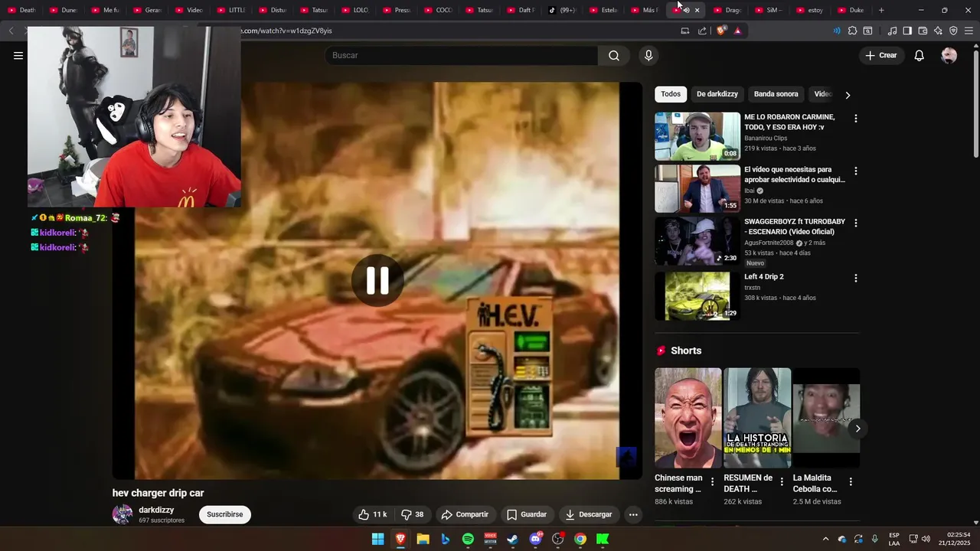Open the volume icon in system tray
The image size is (980, 551).
pos(926,539)
